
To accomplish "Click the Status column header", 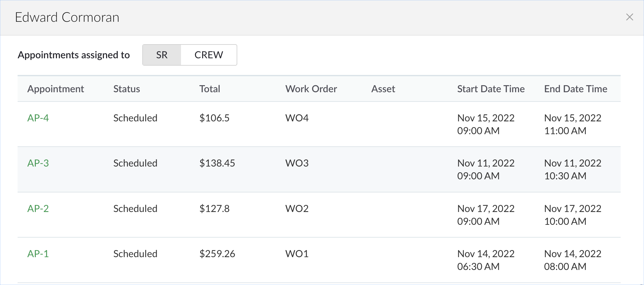I will (x=127, y=89).
